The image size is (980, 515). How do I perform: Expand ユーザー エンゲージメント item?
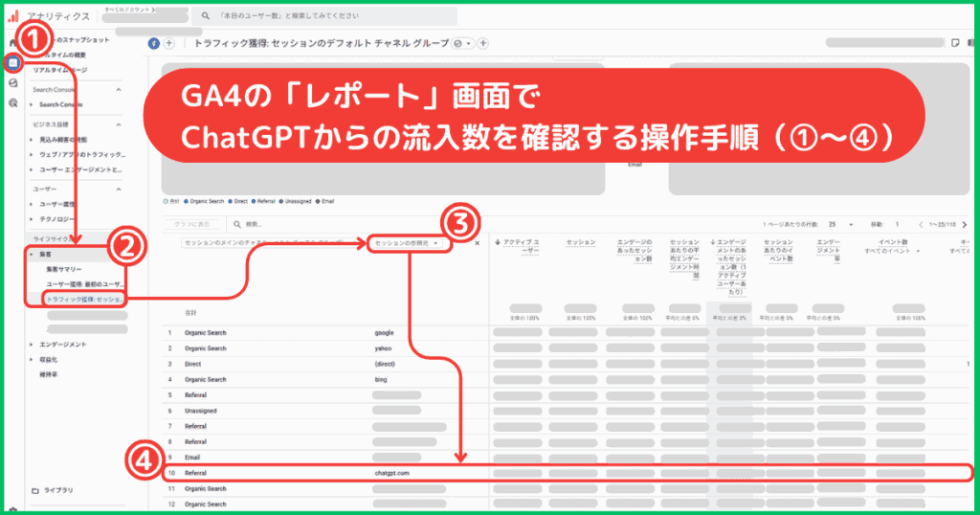pos(32,170)
